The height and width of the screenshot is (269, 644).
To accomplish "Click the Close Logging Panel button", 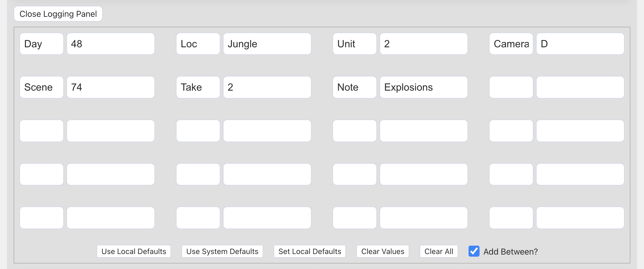I will [58, 14].
